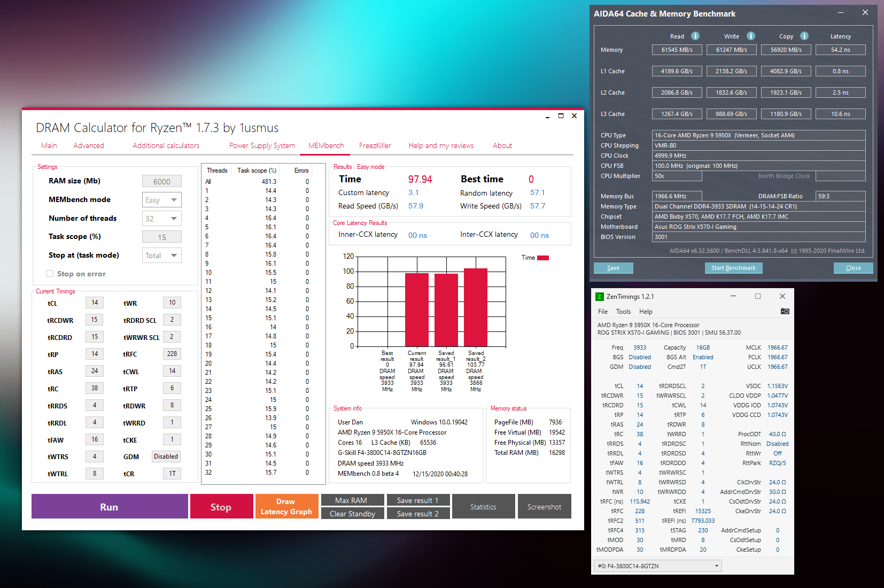Click the Copy info icon in AIDA64
This screenshot has width=884, height=588.
tap(804, 36)
